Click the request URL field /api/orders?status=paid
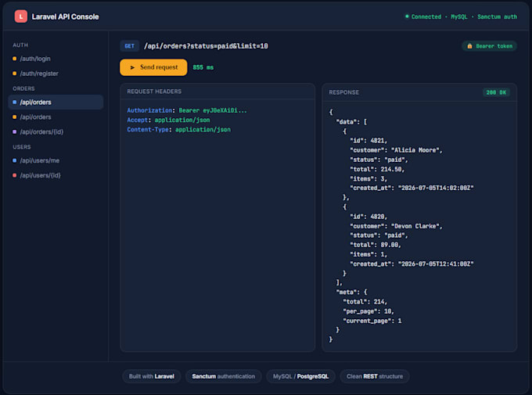Image resolution: width=532 pixels, height=395 pixels. tap(206, 46)
